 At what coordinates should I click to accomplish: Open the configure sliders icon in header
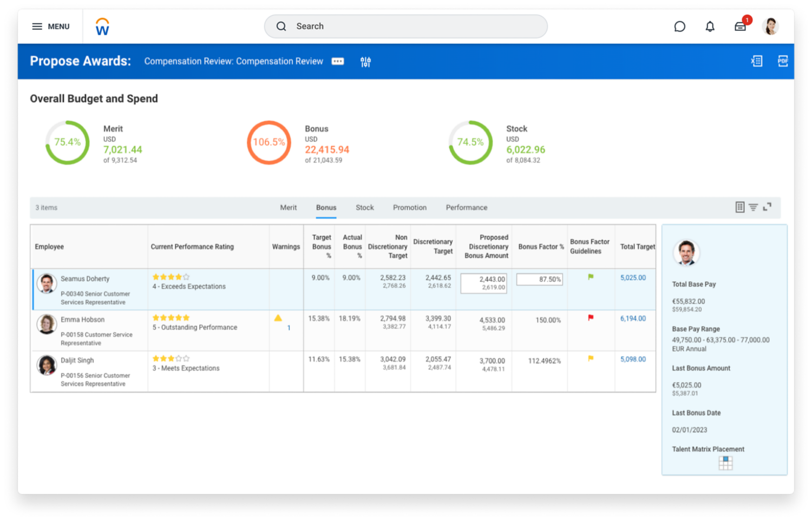tap(365, 62)
